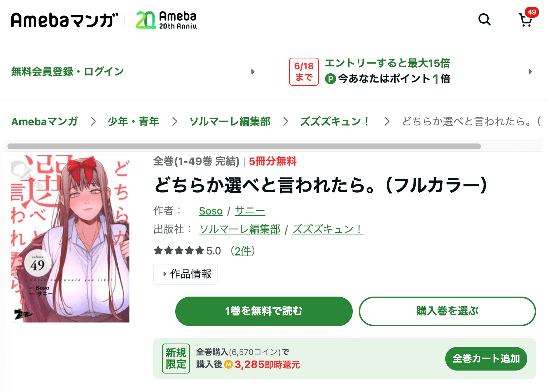Image resolution: width=548 pixels, height=392 pixels.
Task: Click the horizontal breadcrumb scrollbar
Action: tap(244, 146)
